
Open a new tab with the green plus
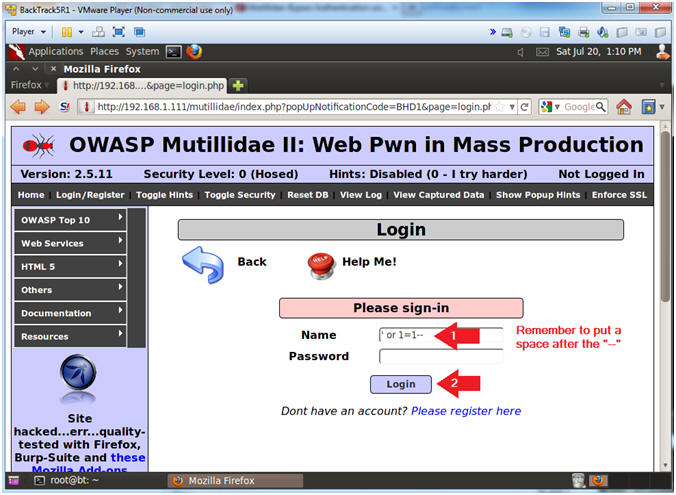238,85
